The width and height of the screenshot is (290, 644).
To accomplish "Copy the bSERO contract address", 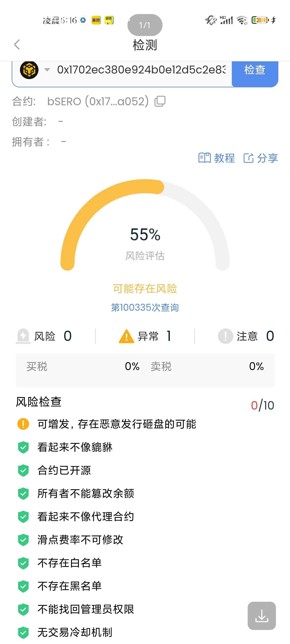I will click(x=160, y=101).
